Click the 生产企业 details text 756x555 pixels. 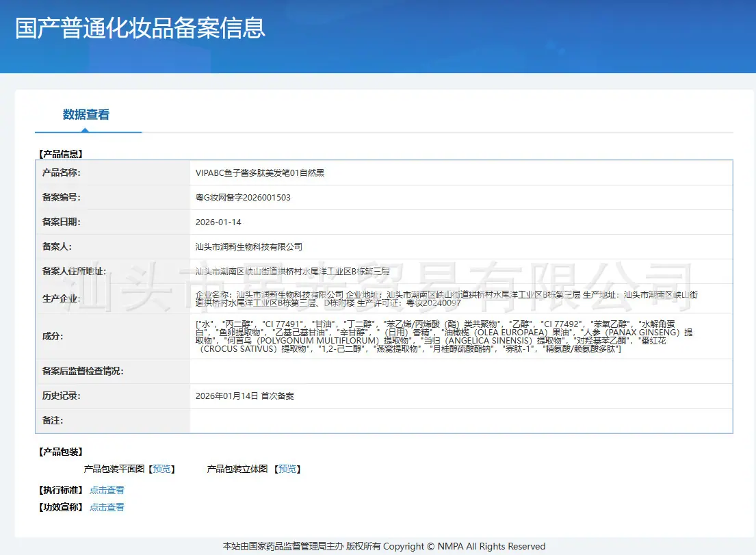[x=447, y=298]
